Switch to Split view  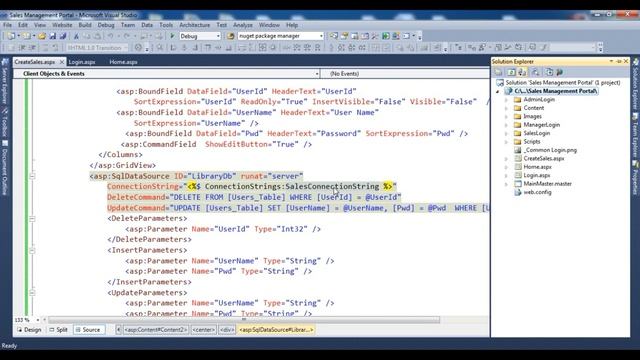58,330
